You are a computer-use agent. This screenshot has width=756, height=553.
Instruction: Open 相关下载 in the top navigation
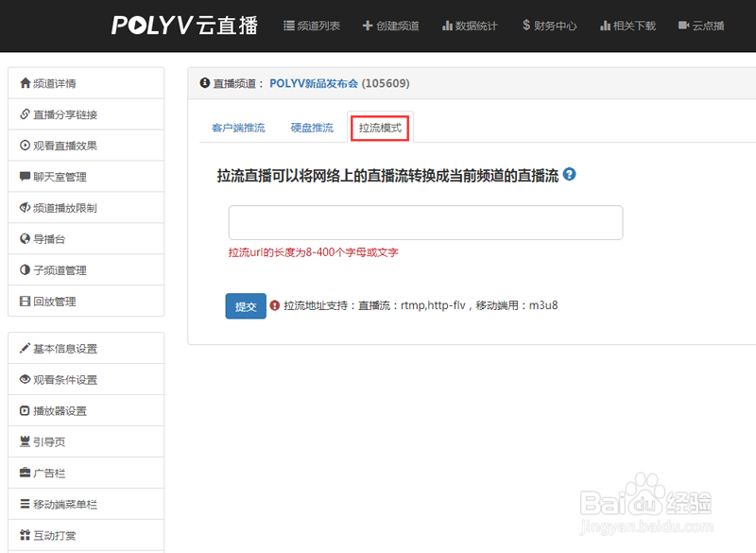pyautogui.click(x=627, y=26)
